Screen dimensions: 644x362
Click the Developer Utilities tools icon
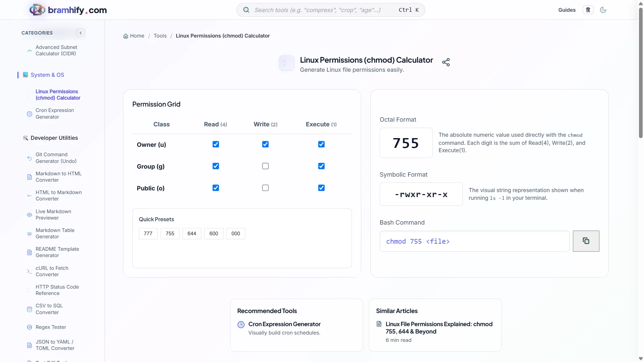click(x=25, y=138)
